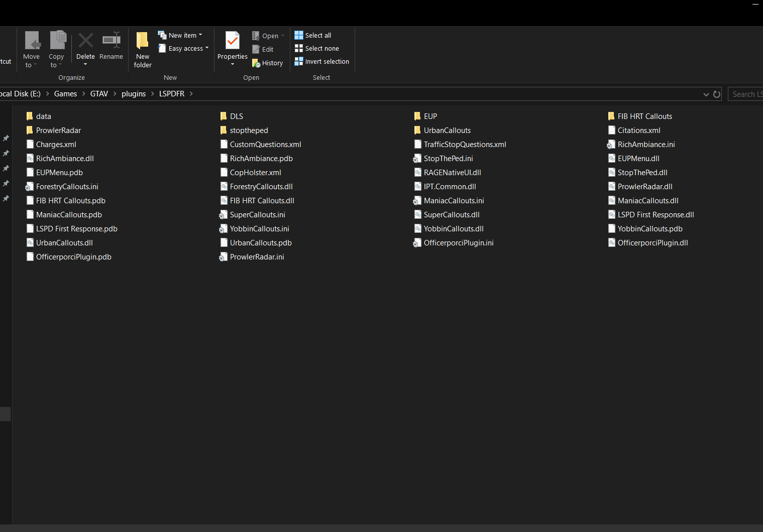This screenshot has height=532, width=763.
Task: Click Invert selection in the ribbon
Action: [322, 61]
